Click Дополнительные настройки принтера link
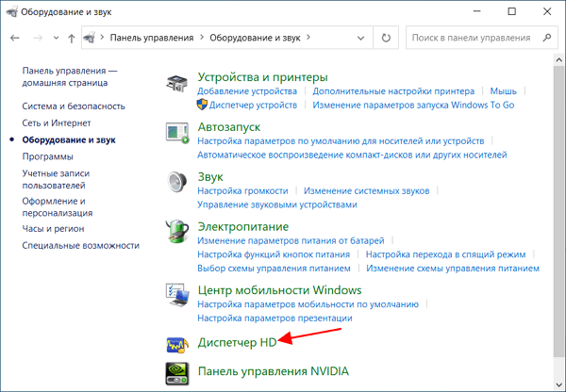The image size is (566, 392). coord(393,91)
